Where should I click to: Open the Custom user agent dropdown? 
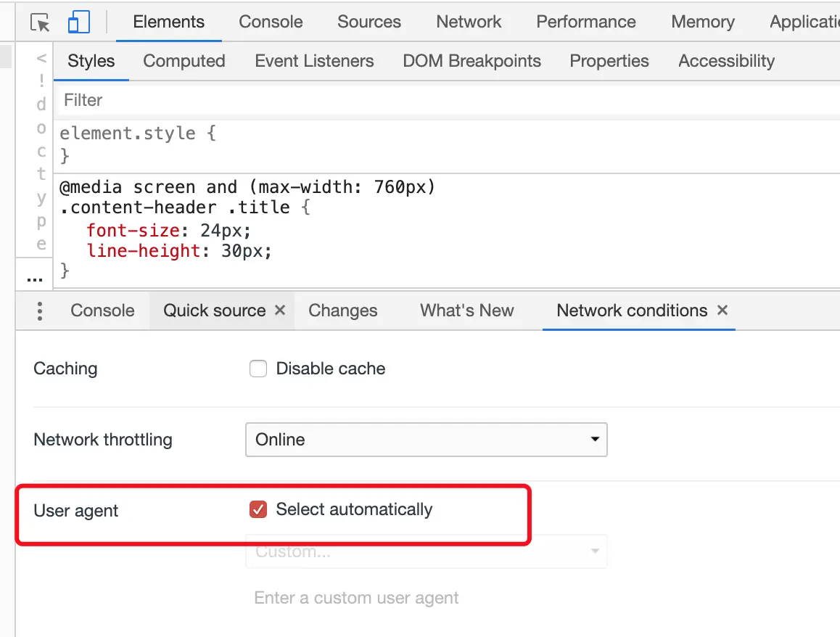426,552
